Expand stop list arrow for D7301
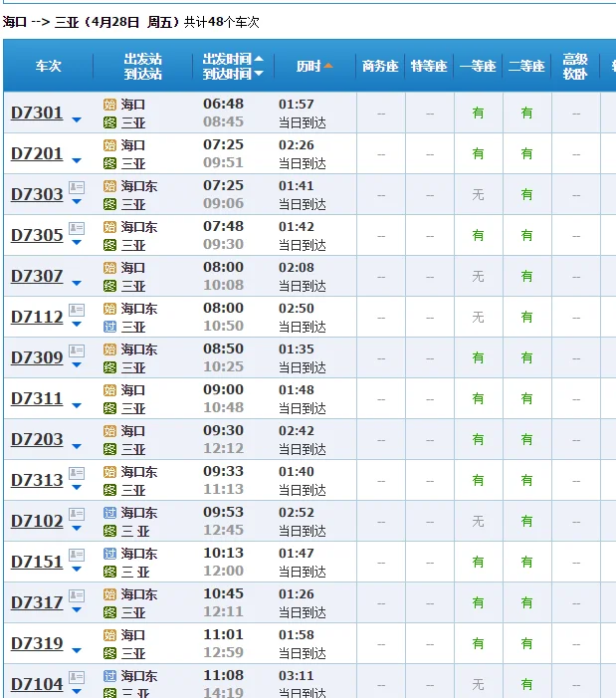Screen dimensions: 616x698 pyautogui.click(x=77, y=119)
